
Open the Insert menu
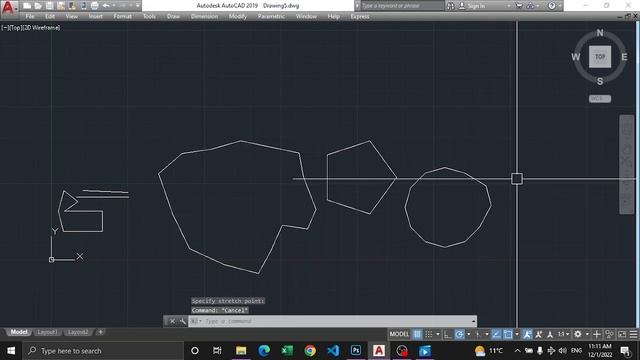(96, 16)
